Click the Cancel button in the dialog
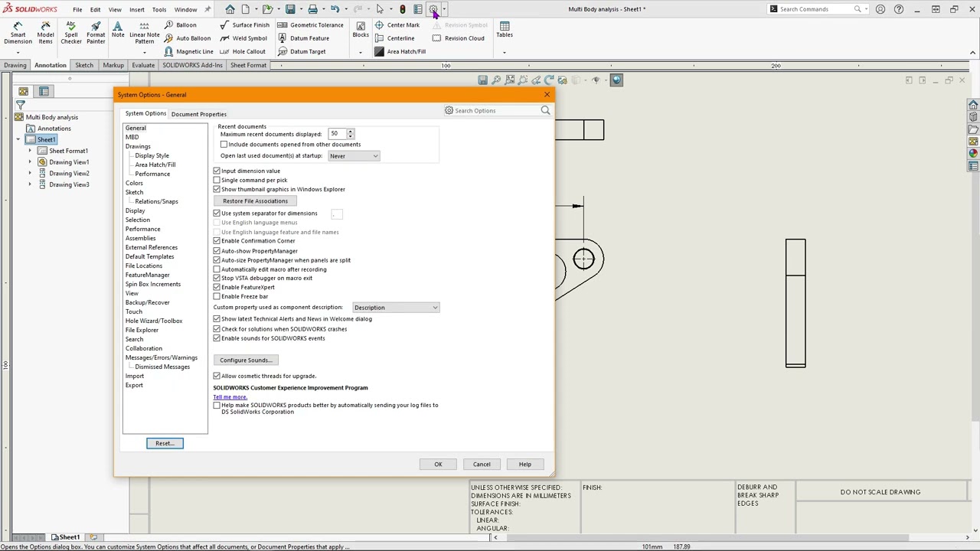 coord(482,464)
